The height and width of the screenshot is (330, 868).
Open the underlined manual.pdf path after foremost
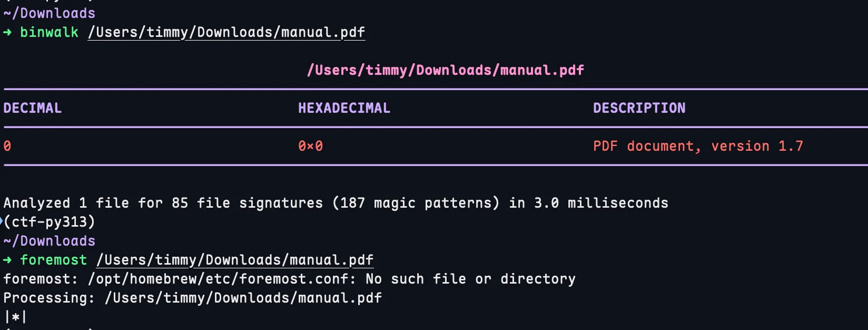tap(235, 260)
